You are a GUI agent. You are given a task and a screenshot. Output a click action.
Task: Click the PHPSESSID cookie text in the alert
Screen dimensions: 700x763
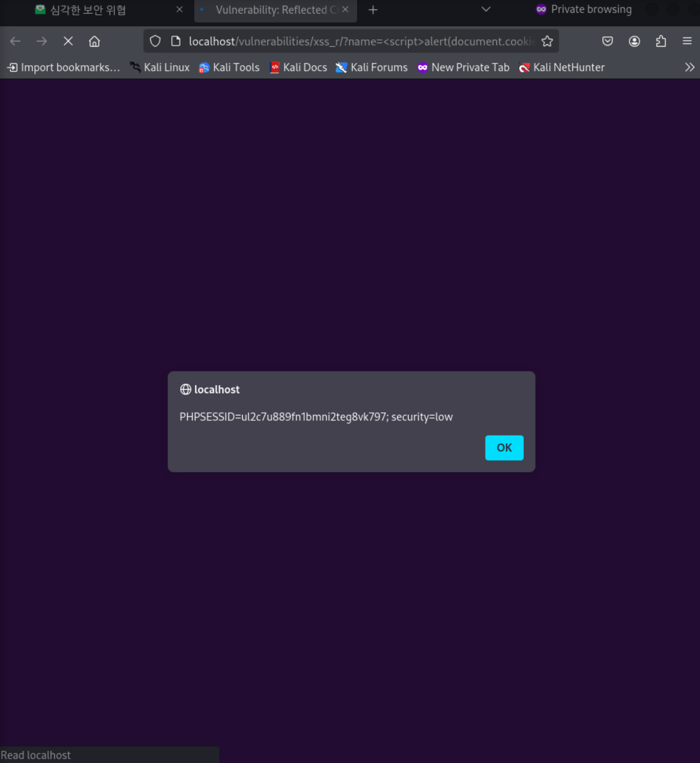pos(316,417)
